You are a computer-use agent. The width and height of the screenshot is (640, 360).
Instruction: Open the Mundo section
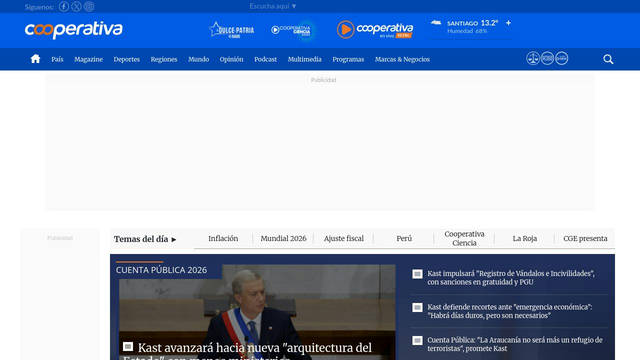click(198, 59)
